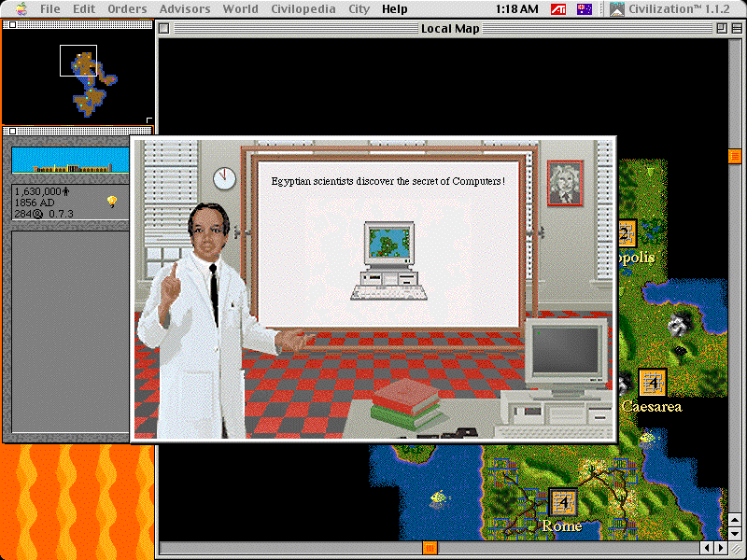The width and height of the screenshot is (747, 560).
Task: Click the scroll right arrow
Action: tap(721, 548)
